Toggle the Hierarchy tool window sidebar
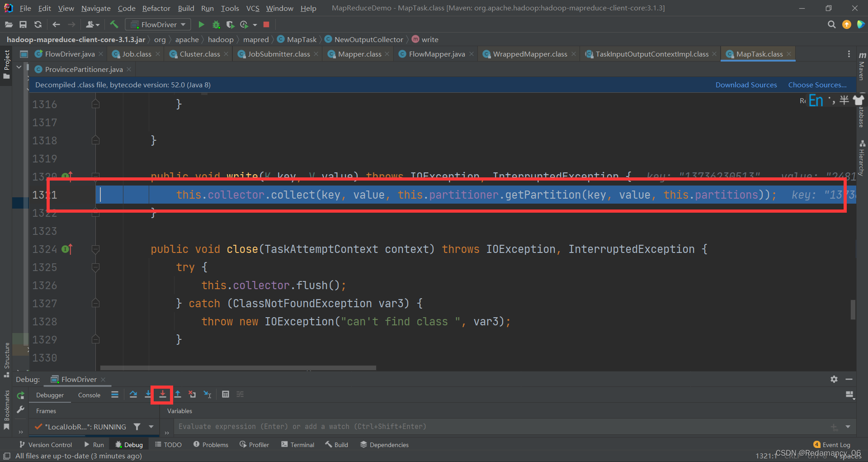The image size is (868, 462). (x=862, y=157)
